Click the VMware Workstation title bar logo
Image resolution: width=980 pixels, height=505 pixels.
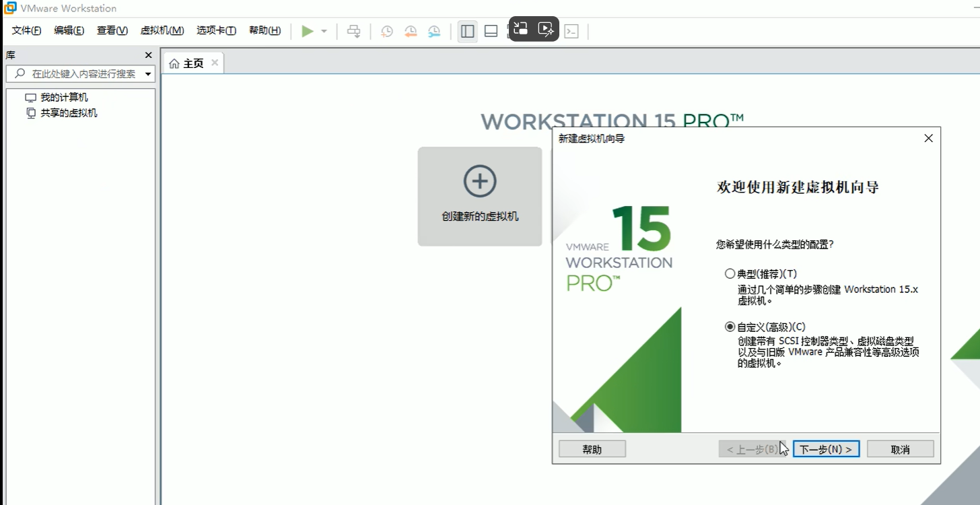coord(9,8)
